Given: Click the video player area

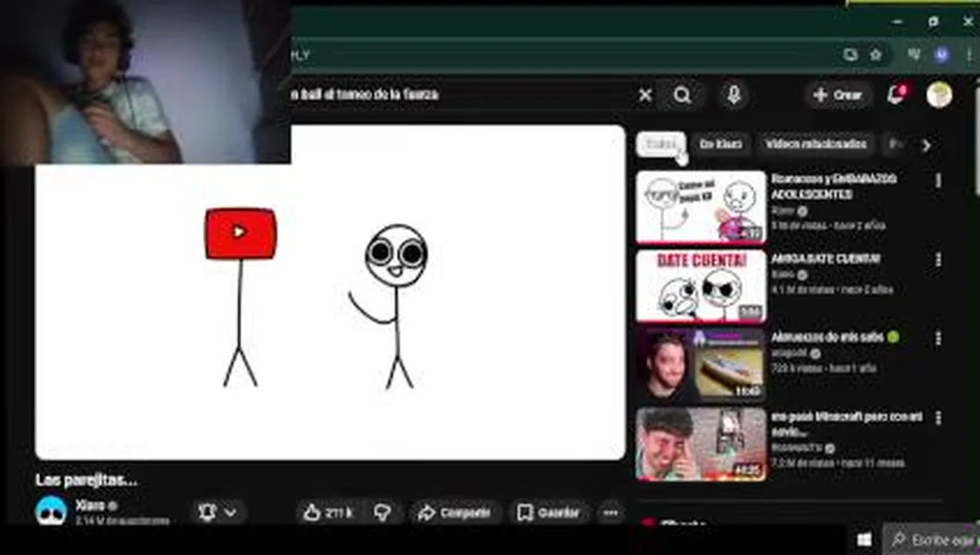Looking at the screenshot, I should pos(330,293).
